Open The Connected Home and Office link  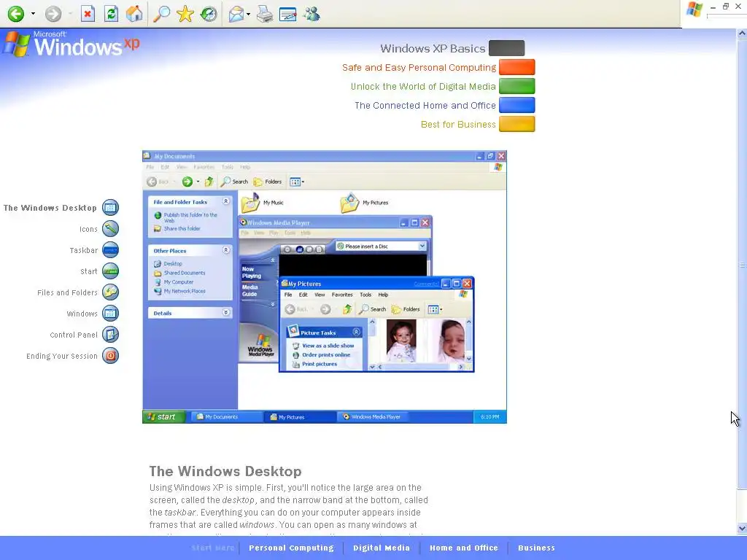pos(425,106)
